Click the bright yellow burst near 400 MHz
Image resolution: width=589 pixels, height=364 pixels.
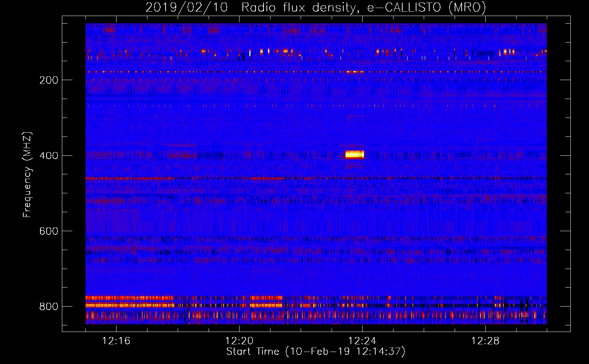point(355,155)
